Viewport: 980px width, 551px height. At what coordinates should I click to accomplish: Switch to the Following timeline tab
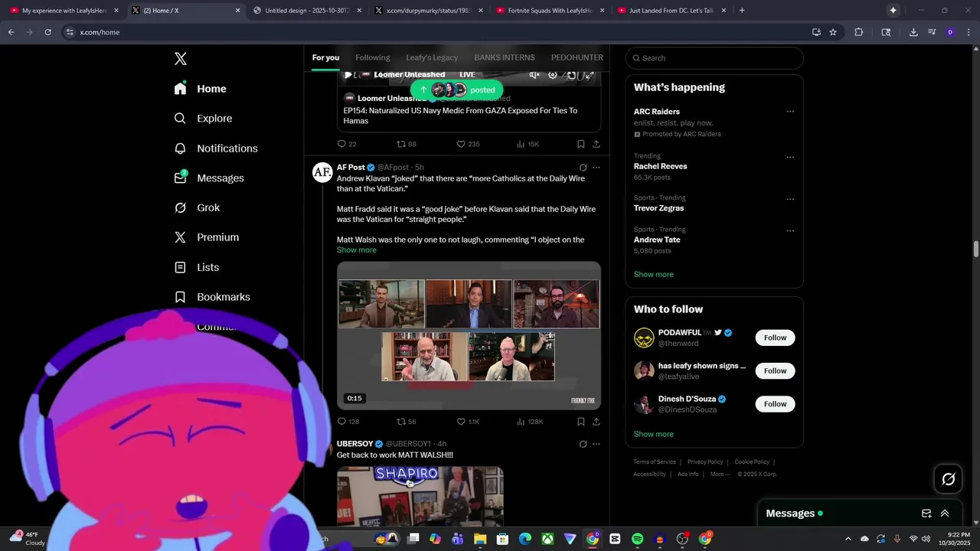(x=373, y=57)
